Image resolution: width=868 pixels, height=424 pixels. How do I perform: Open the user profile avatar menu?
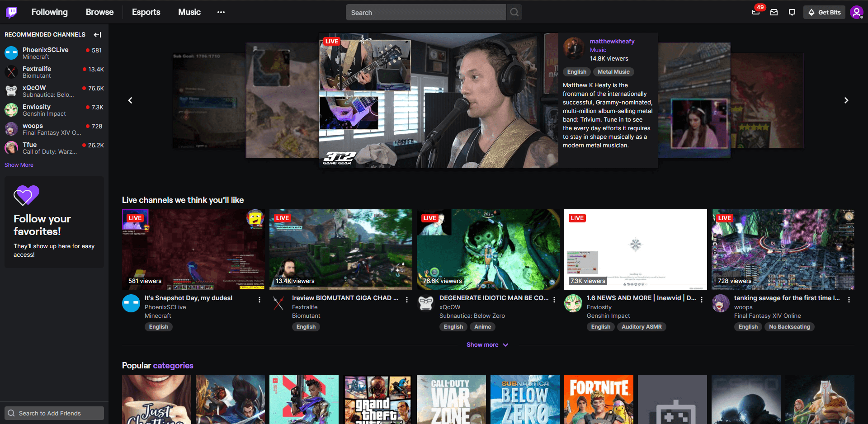[856, 12]
